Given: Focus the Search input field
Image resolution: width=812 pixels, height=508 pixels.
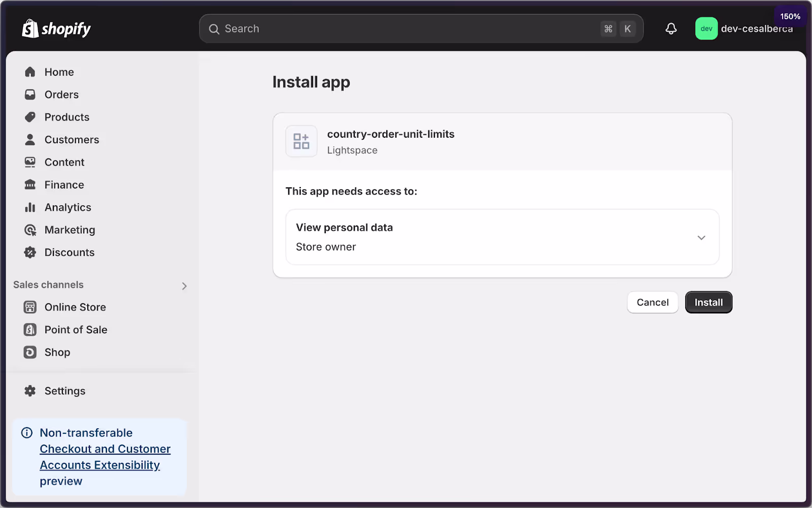Looking at the screenshot, I should 421,29.
